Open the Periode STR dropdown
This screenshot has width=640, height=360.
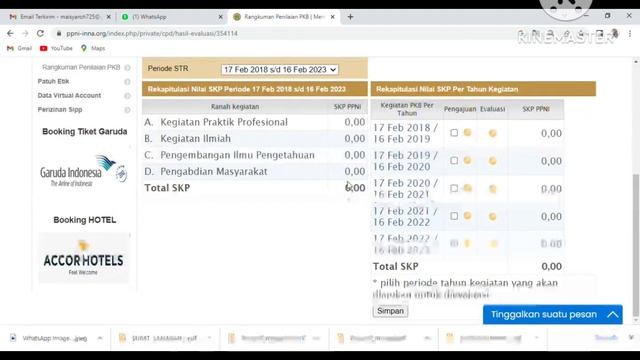click(x=280, y=70)
